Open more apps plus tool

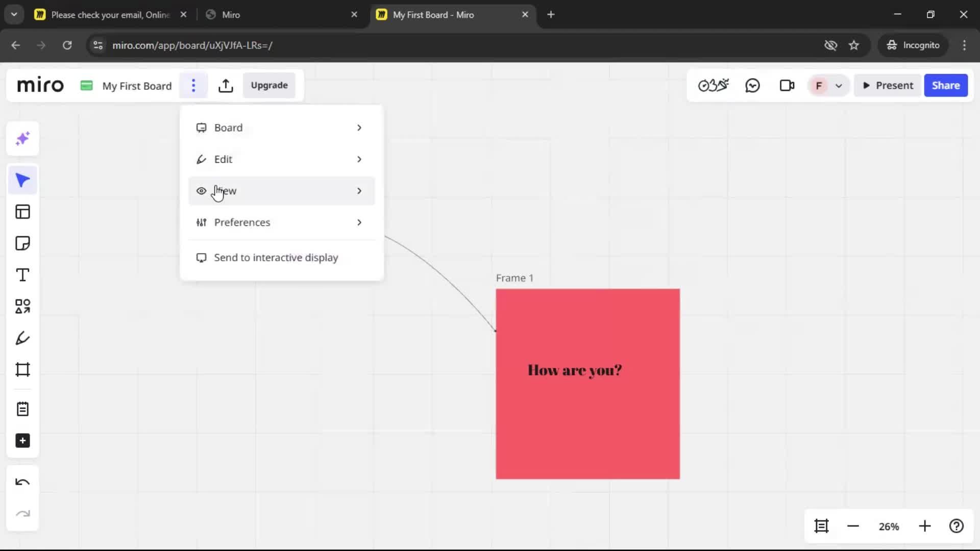[x=22, y=441]
